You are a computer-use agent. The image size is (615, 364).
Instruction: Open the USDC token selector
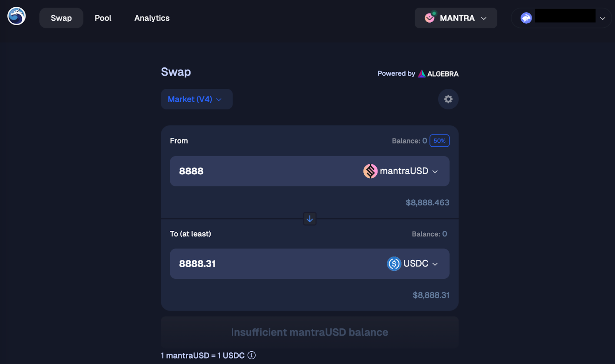[x=413, y=264]
